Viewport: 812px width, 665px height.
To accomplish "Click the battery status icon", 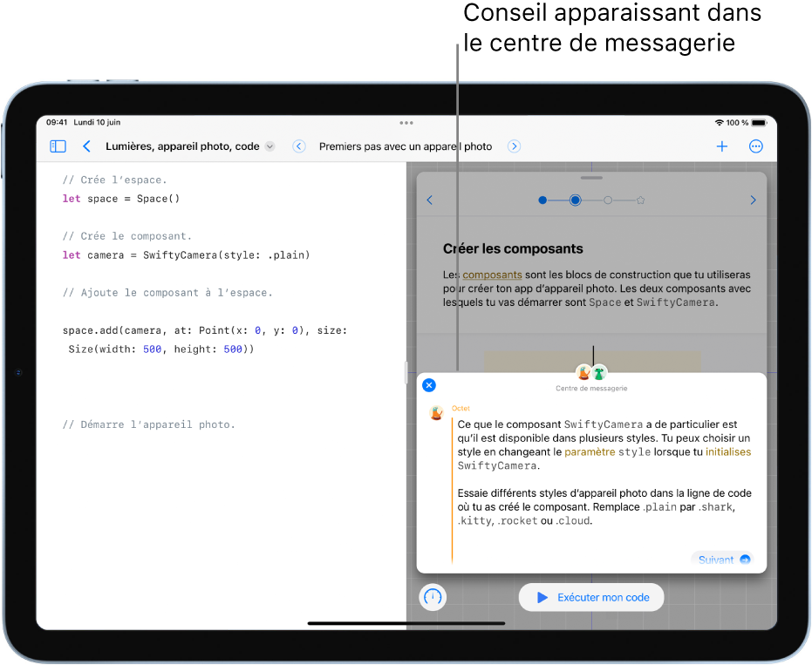I will 759,123.
